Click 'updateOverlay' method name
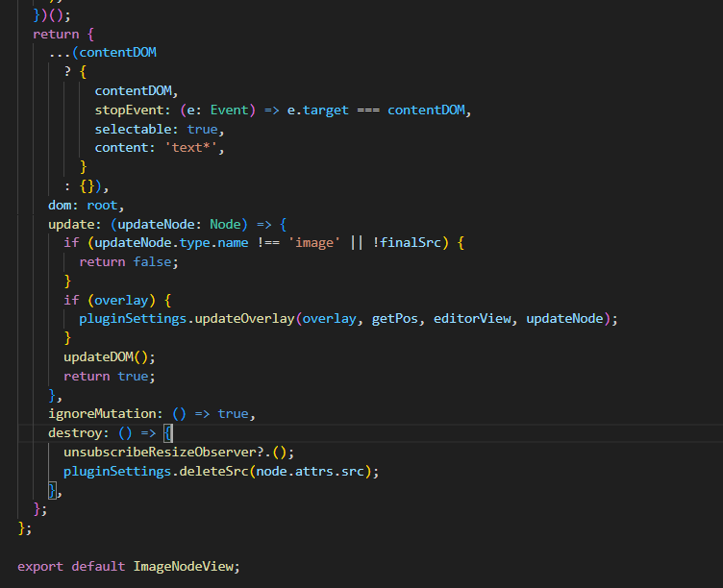The width and height of the screenshot is (723, 588). 244,319
